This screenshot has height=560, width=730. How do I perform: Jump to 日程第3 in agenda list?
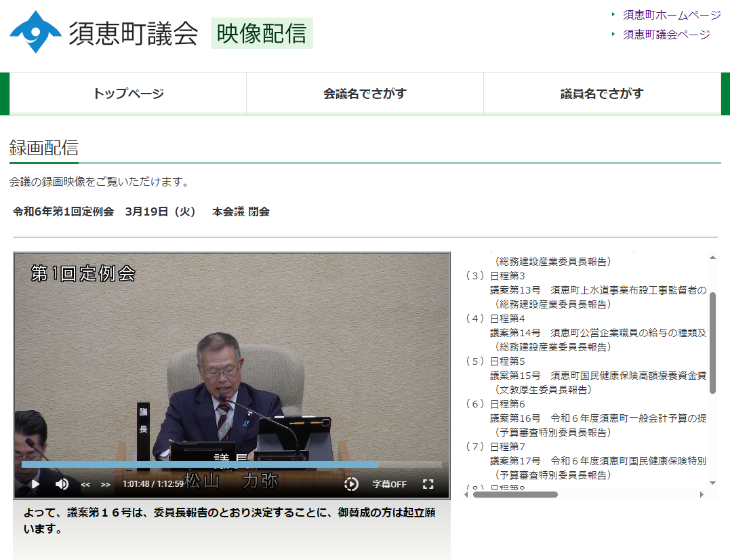click(x=508, y=275)
